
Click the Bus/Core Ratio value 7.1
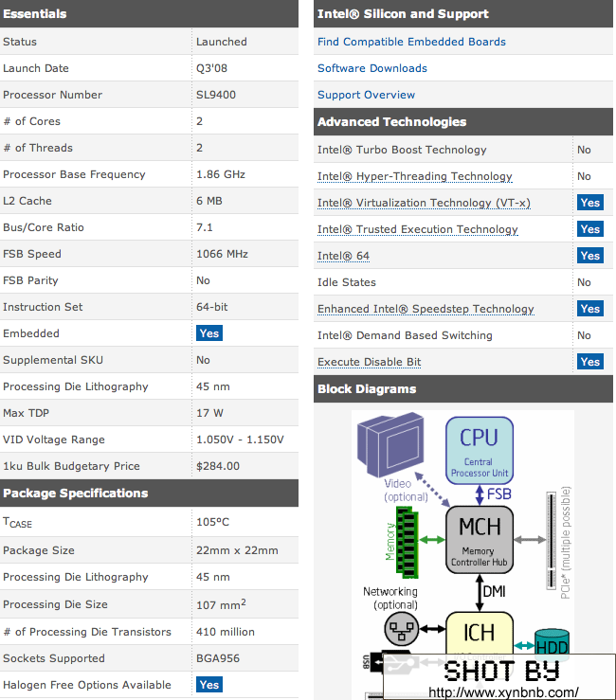[204, 227]
